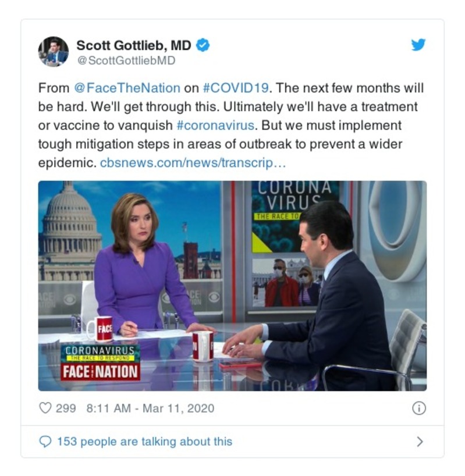Click the 299 likes count

click(x=66, y=408)
